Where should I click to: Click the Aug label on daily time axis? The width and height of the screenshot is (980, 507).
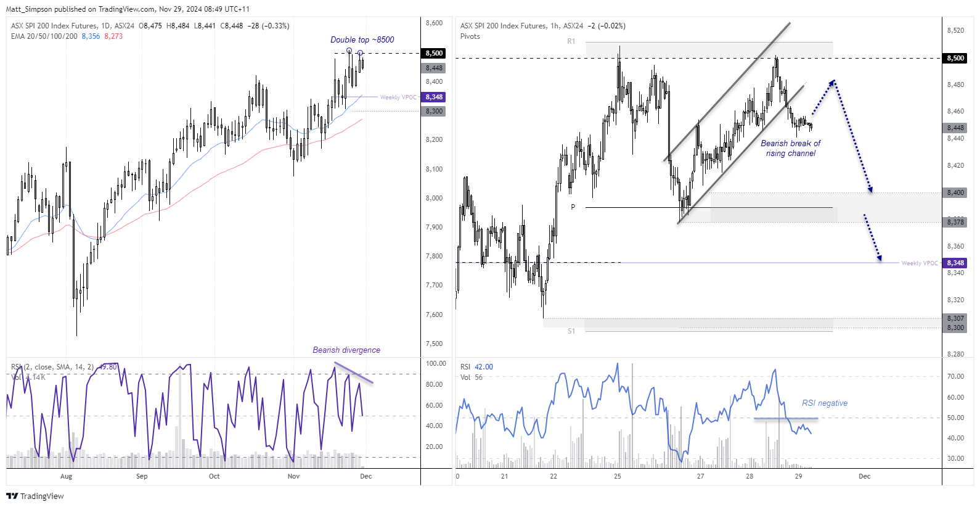(x=66, y=476)
